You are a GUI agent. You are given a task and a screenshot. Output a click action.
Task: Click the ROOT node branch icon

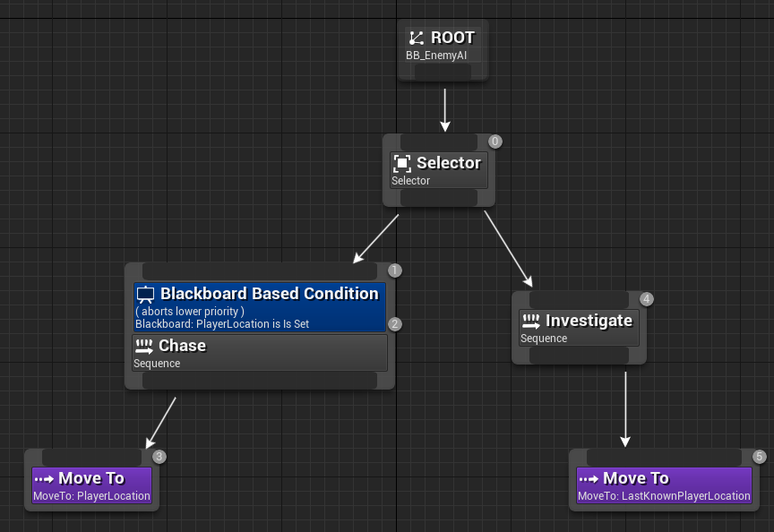coord(417,38)
